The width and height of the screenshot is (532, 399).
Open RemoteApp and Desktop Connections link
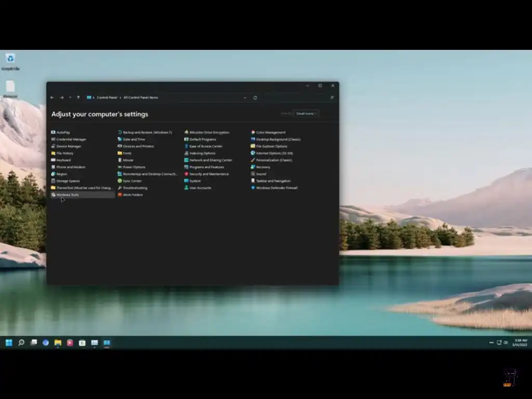coord(150,174)
